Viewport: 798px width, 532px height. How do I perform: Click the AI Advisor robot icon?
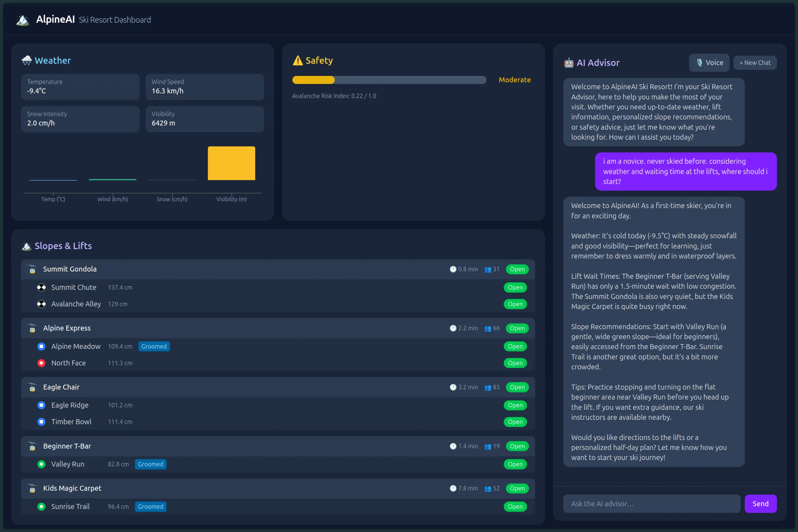(x=568, y=63)
